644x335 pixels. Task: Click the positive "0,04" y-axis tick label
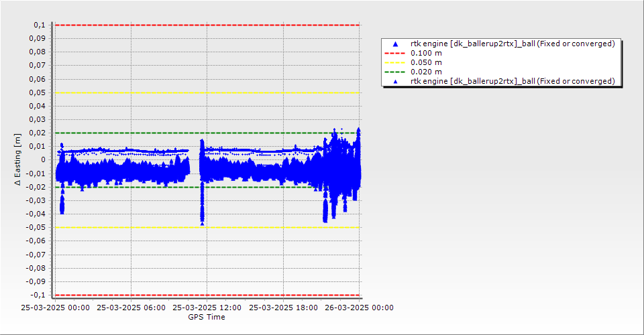pyautogui.click(x=38, y=107)
